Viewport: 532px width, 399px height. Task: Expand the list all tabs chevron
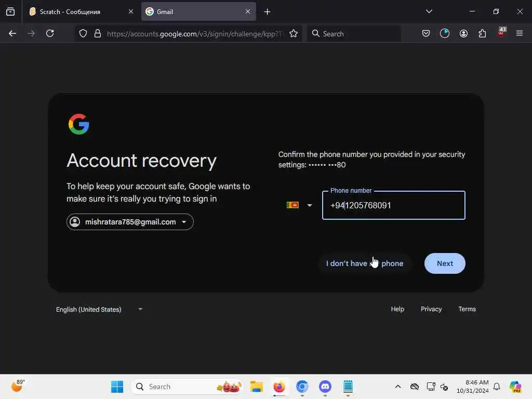click(429, 11)
